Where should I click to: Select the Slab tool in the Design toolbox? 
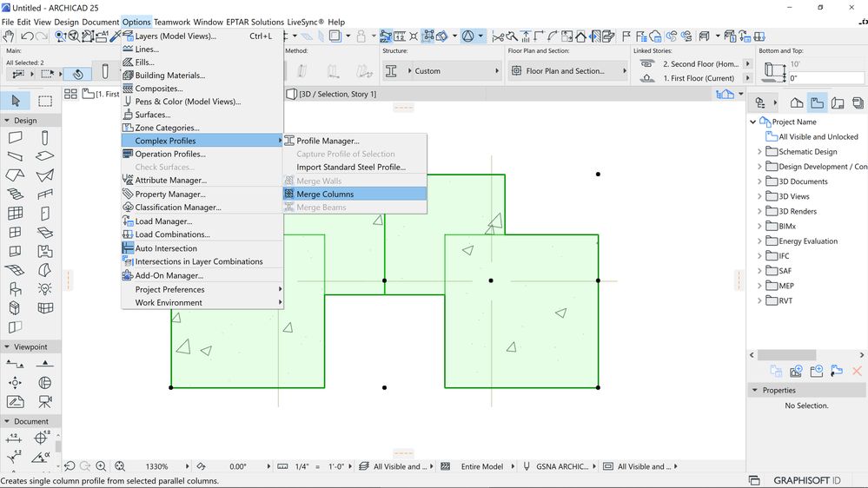pos(45,156)
